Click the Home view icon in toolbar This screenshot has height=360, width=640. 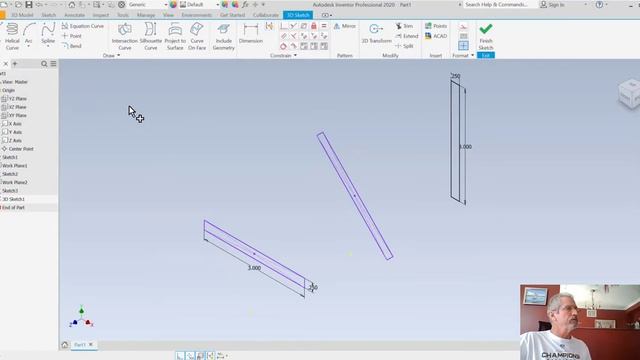coord(71,5)
